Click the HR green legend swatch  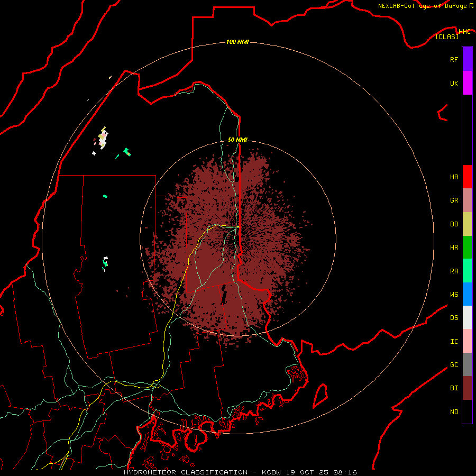click(467, 247)
